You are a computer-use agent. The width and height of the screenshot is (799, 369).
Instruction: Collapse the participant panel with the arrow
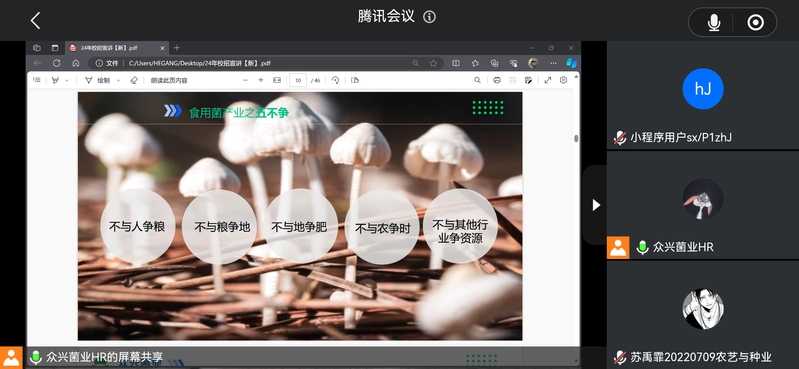[x=596, y=205]
